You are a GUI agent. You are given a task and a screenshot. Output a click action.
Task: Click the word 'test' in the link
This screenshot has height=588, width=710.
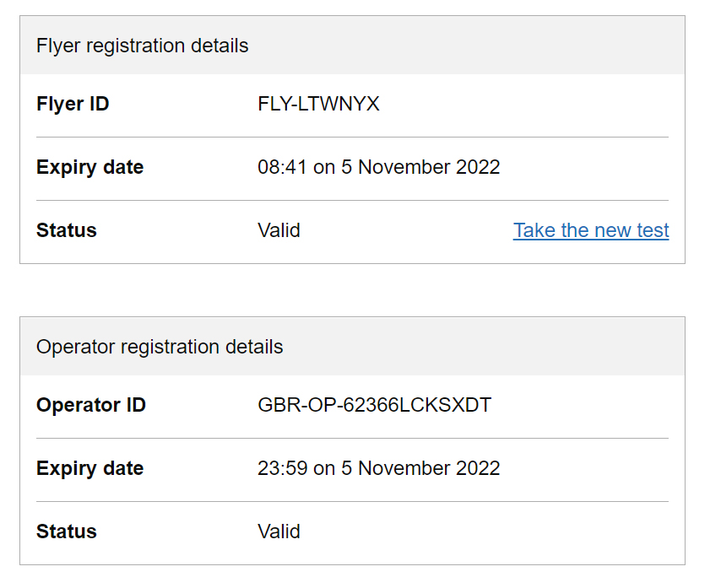pos(653,230)
